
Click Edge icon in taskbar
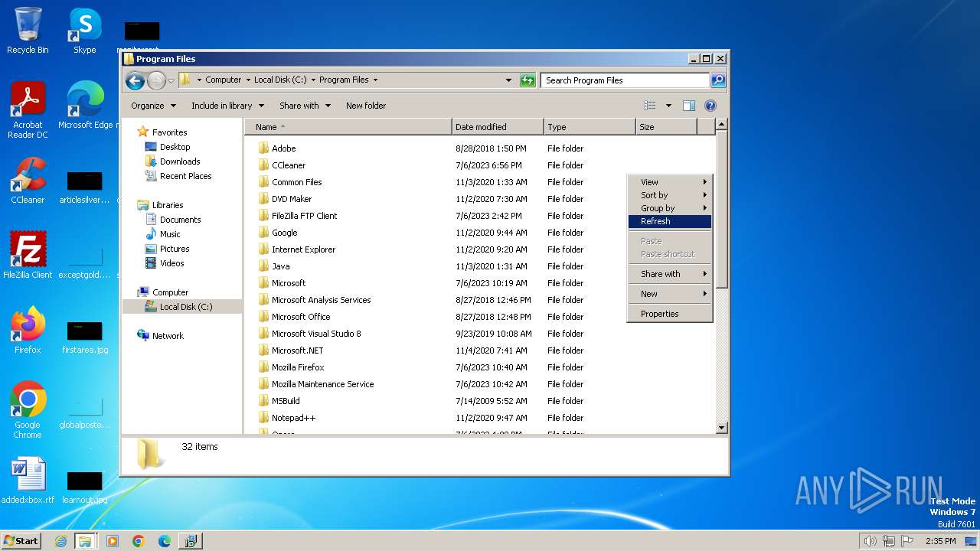coord(164,541)
